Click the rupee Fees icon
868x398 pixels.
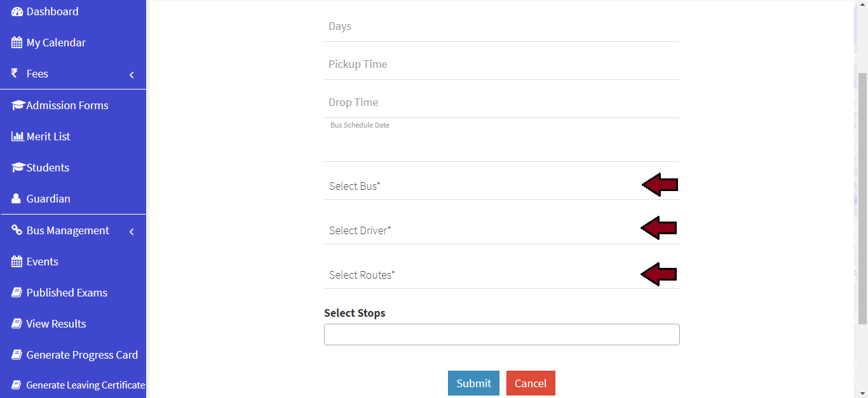click(x=15, y=74)
